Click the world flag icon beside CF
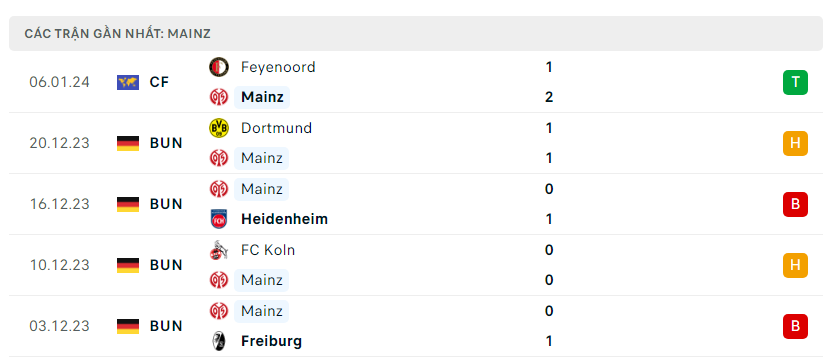 click(128, 82)
